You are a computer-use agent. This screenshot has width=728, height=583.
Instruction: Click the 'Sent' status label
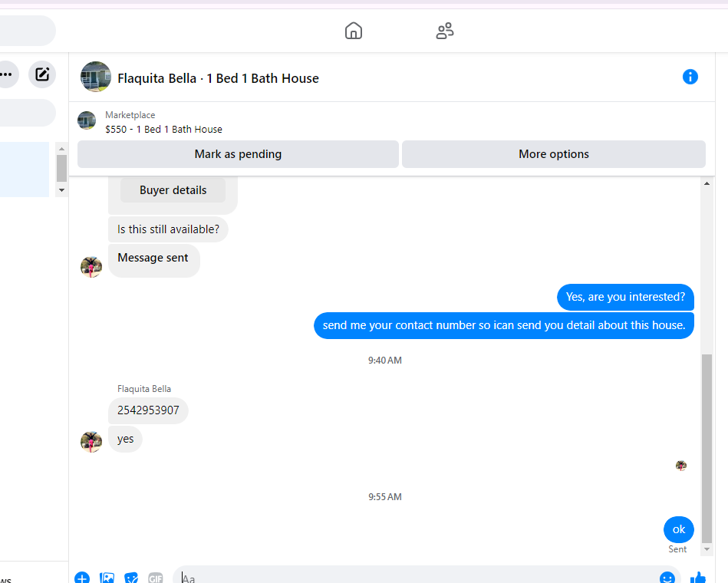(677, 549)
